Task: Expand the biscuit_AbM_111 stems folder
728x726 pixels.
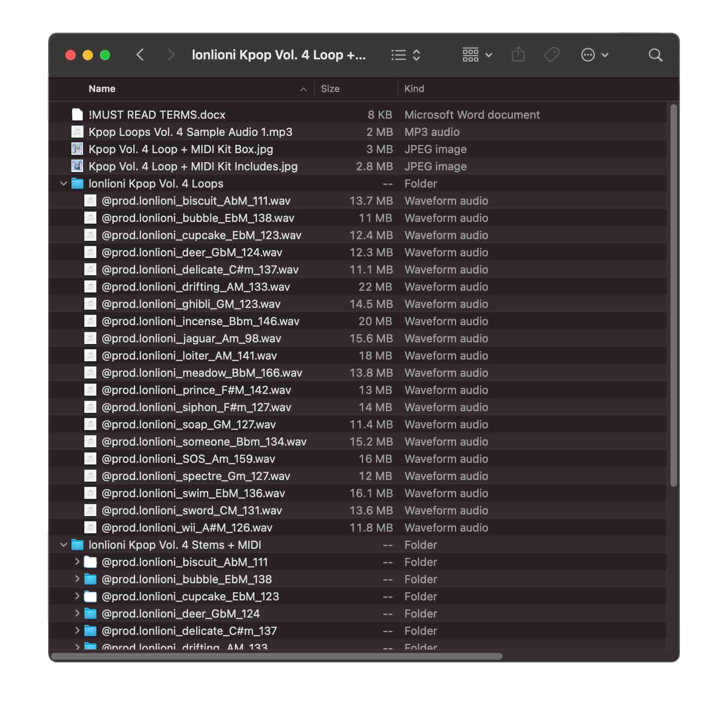Action: point(77,562)
